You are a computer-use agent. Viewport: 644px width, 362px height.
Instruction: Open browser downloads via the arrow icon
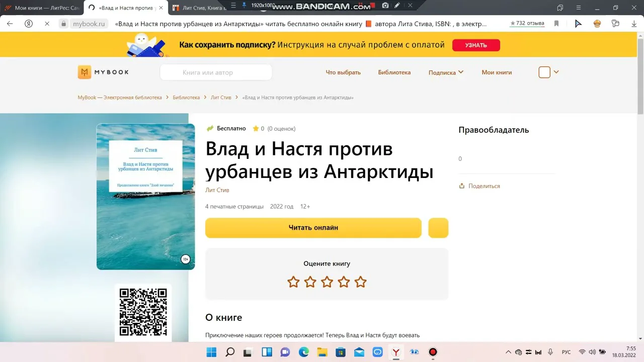tap(634, 24)
